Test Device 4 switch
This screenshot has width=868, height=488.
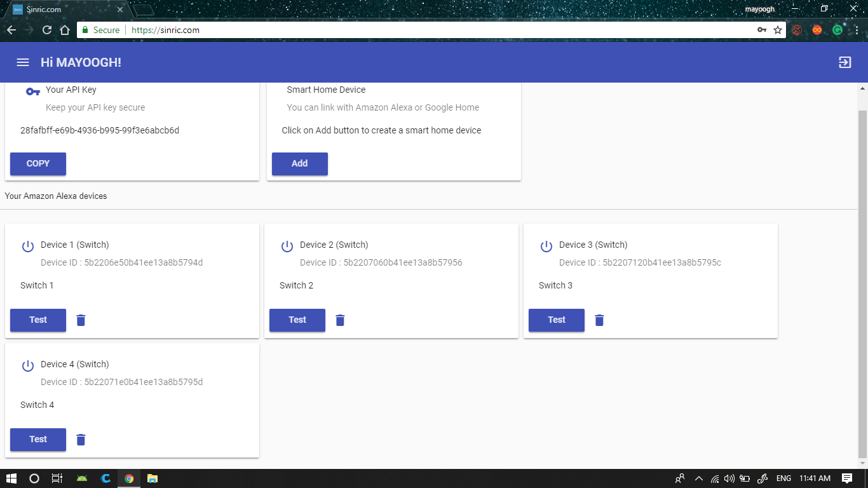coord(38,440)
